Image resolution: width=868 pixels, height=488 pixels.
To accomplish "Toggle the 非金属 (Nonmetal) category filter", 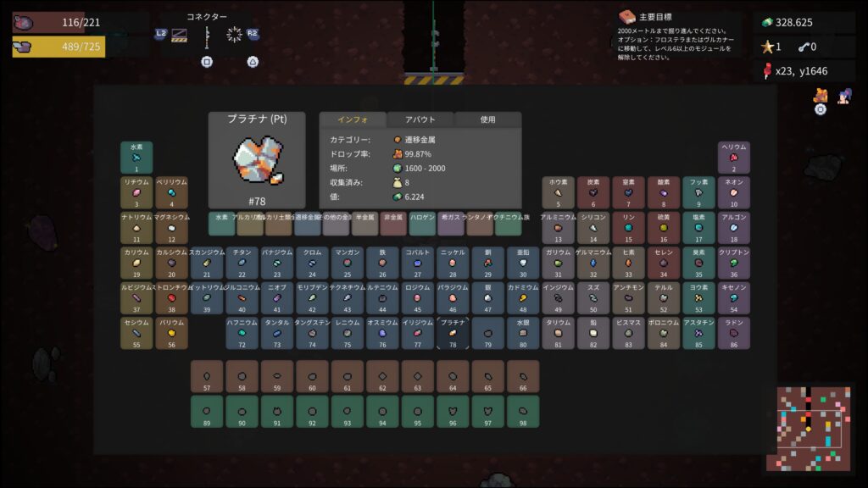I will pos(393,224).
